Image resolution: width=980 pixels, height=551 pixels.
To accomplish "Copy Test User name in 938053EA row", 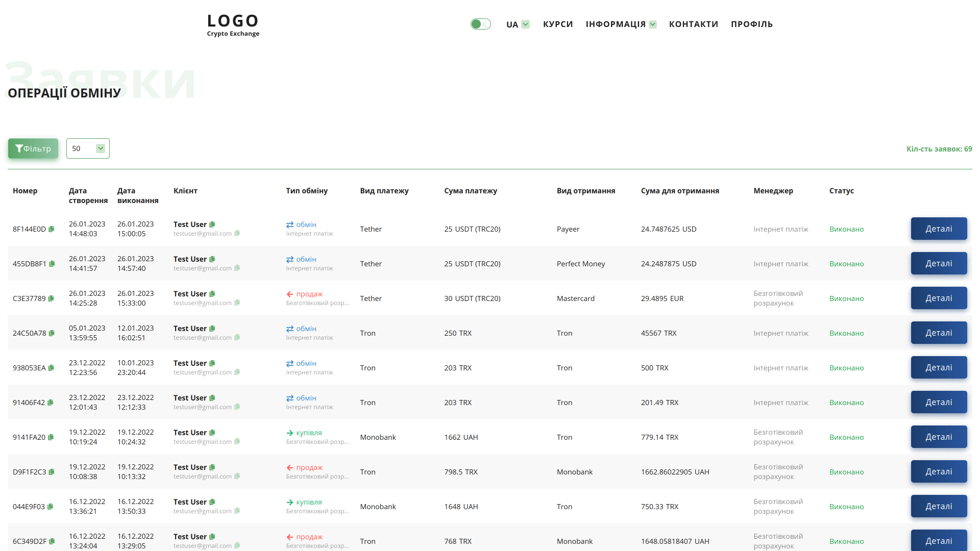I will [x=212, y=363].
